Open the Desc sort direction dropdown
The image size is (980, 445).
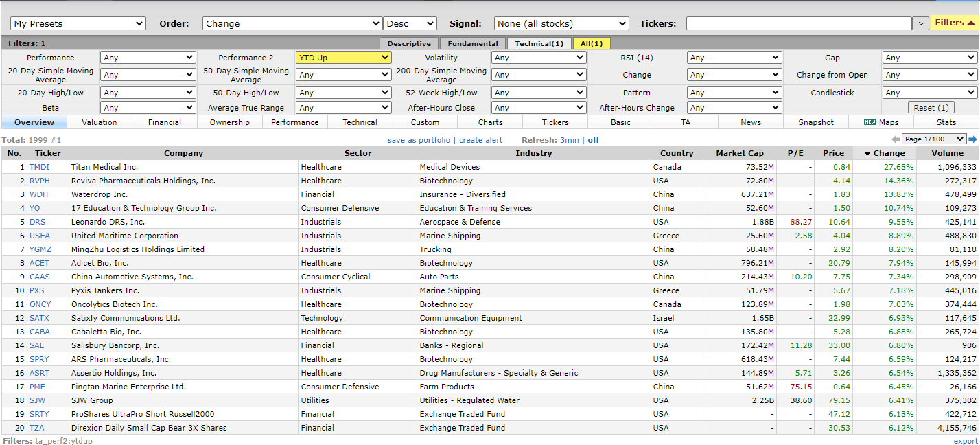coord(410,23)
